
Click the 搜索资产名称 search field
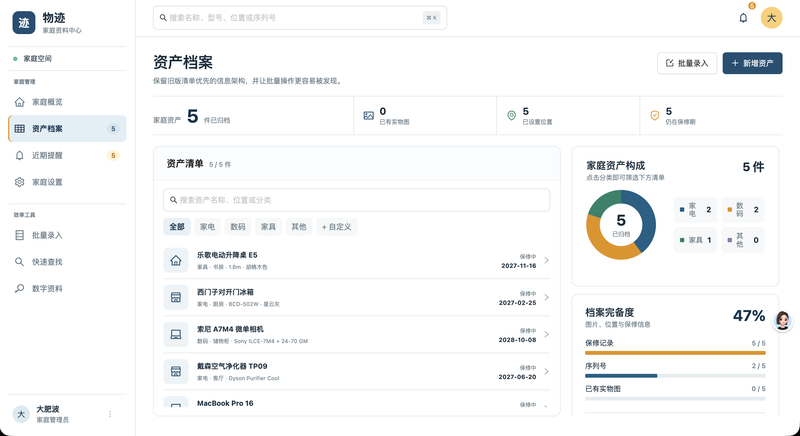click(357, 200)
